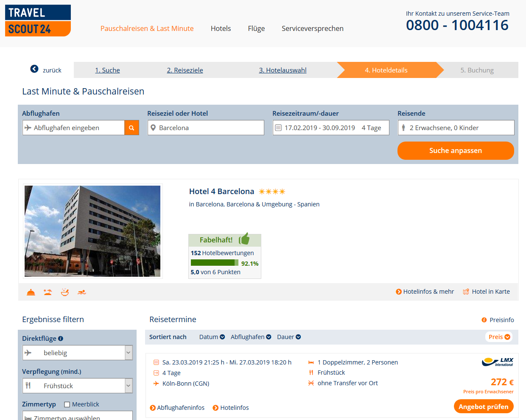Image resolution: width=526 pixels, height=420 pixels.
Task: Click the Direktflüge info icon
Action: click(x=61, y=338)
